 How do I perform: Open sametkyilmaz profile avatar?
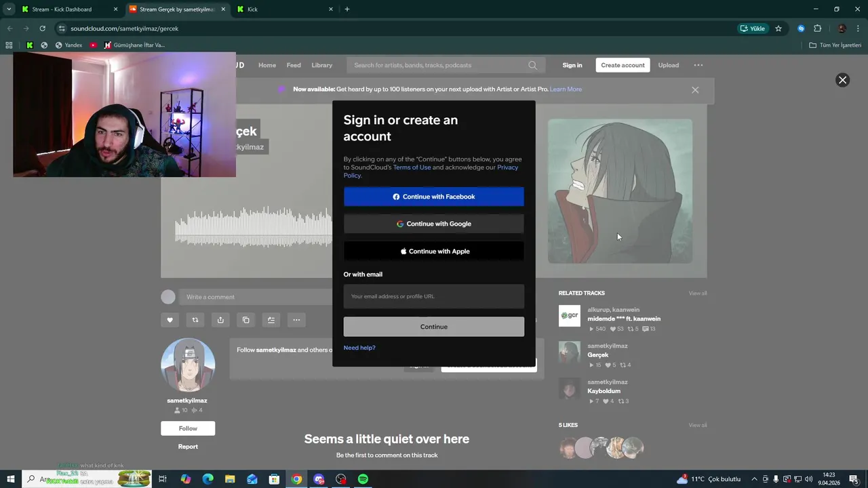(188, 365)
